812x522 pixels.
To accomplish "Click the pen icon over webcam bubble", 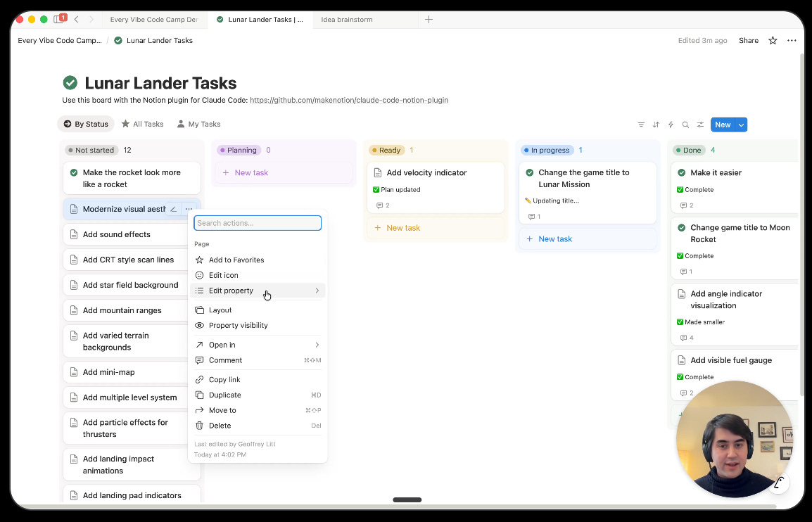I will [779, 484].
